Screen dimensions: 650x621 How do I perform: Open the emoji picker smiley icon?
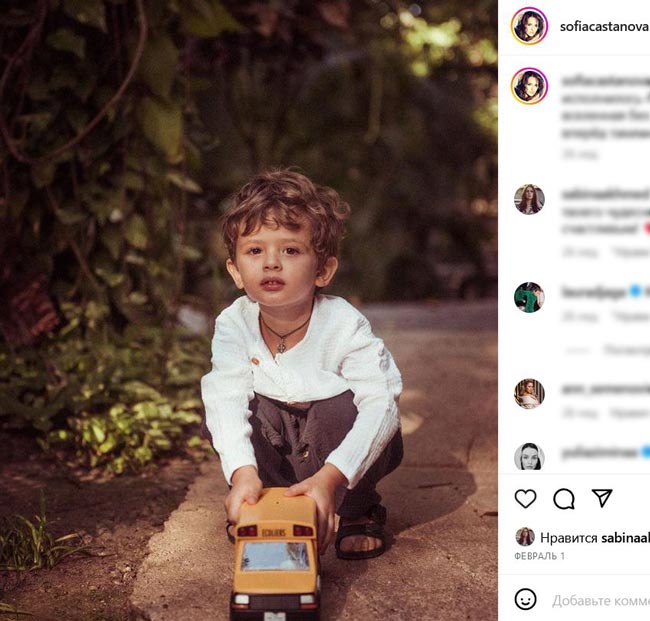(x=525, y=600)
